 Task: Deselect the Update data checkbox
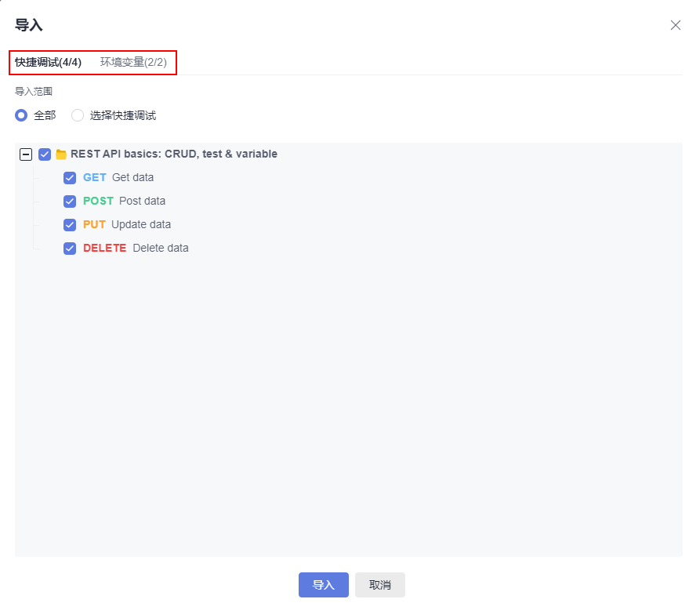[70, 225]
